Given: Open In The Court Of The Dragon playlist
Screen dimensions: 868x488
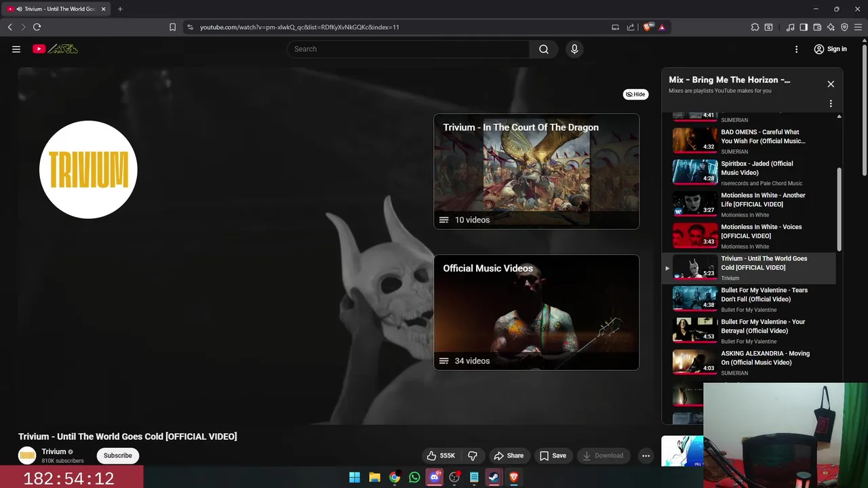Looking at the screenshot, I should (536, 171).
